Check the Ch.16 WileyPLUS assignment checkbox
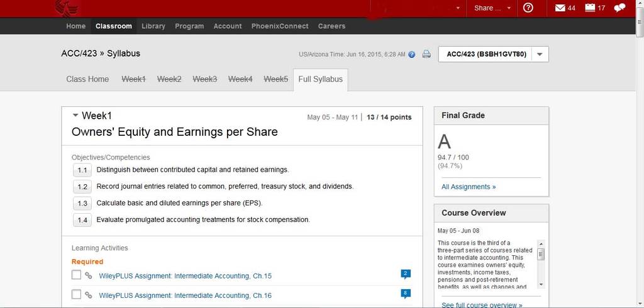 tap(76, 294)
